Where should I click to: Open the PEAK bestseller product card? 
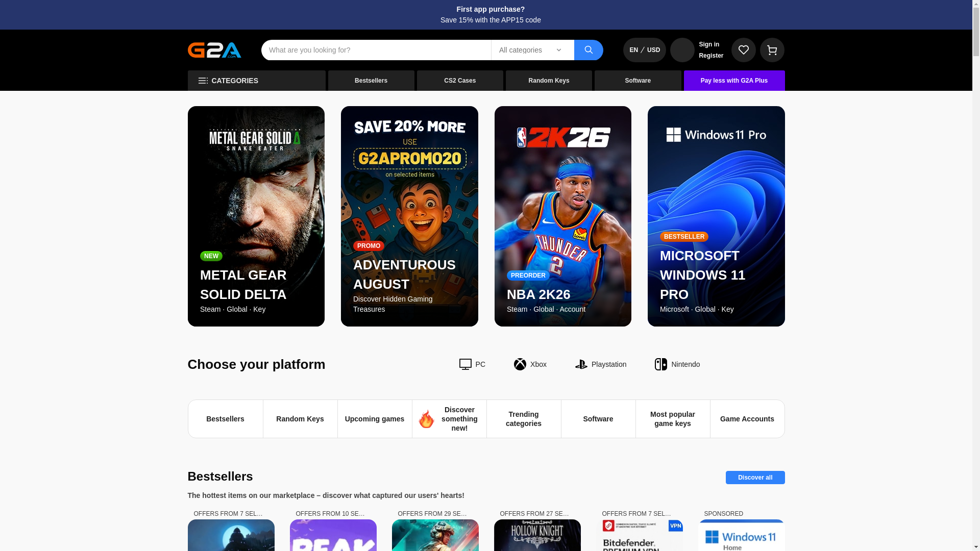coord(333,535)
